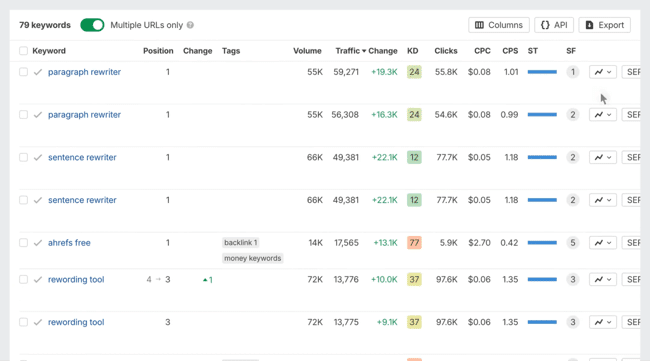Open the chart dropdown on the paragraph rewriter 59,271 row
This screenshot has height=361, width=650.
pyautogui.click(x=603, y=72)
